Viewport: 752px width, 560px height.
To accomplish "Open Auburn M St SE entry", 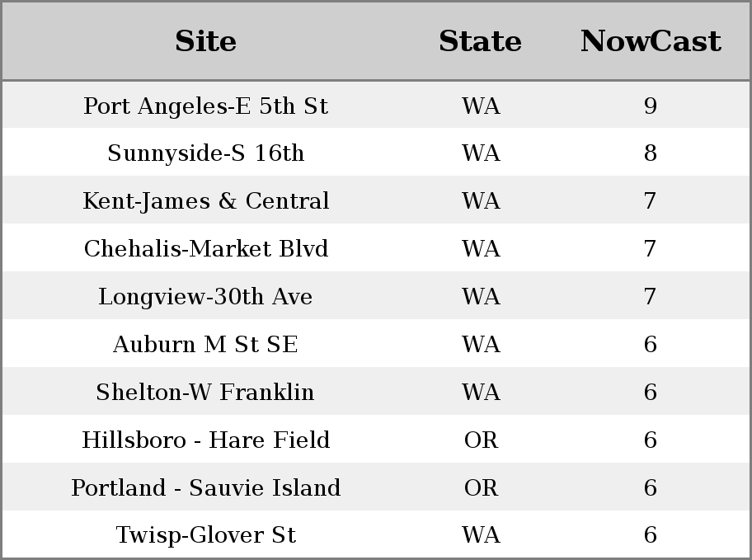I will (x=205, y=344).
